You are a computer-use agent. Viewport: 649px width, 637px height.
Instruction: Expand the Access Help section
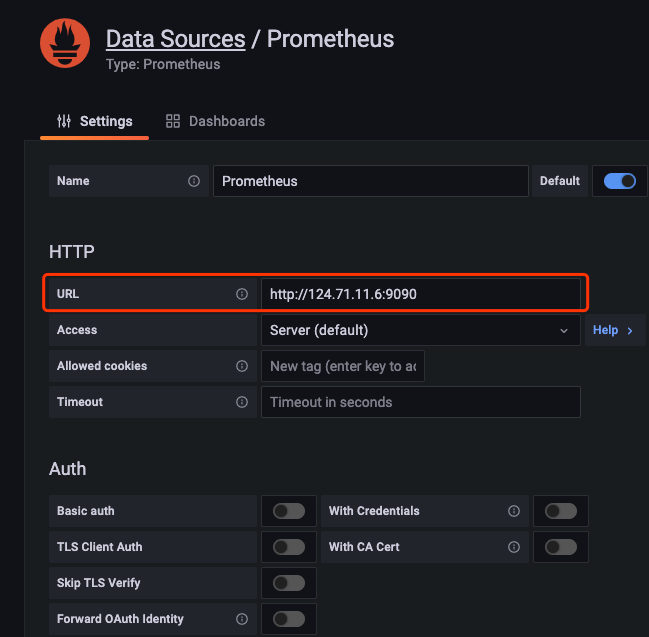pyautogui.click(x=613, y=330)
